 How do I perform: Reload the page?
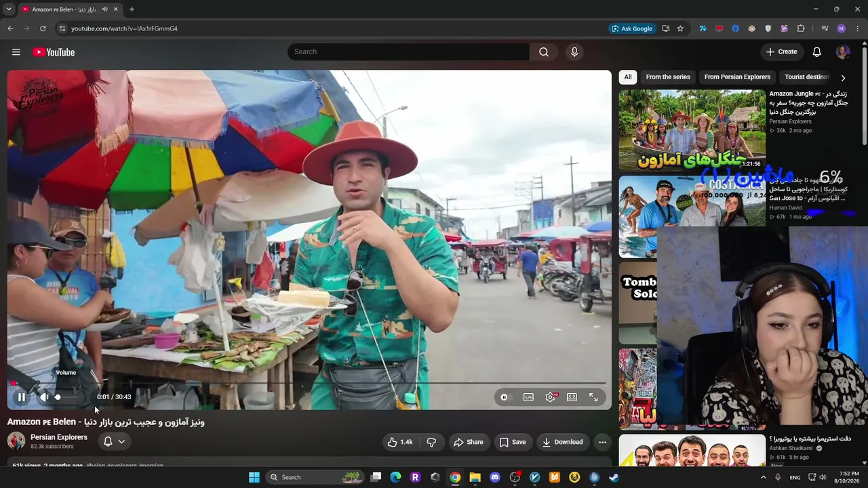[x=43, y=28]
